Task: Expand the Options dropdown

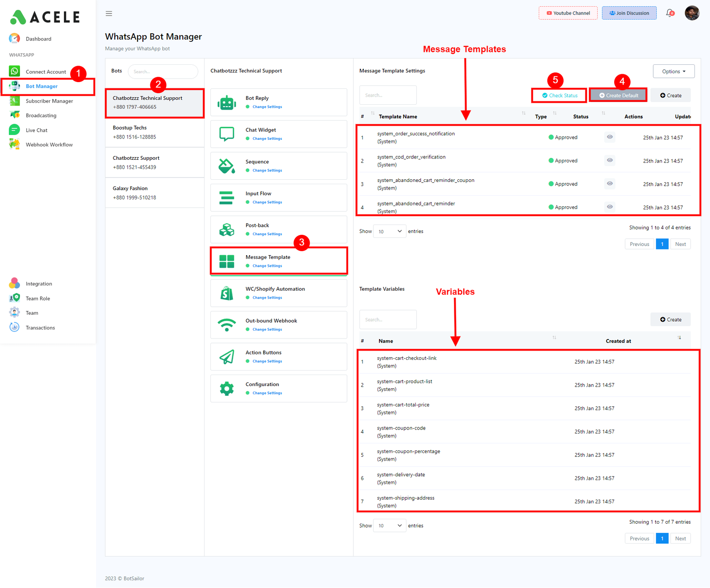Action: (x=674, y=71)
